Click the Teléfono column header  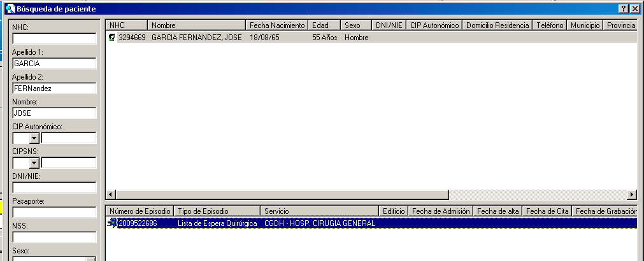[x=550, y=25]
